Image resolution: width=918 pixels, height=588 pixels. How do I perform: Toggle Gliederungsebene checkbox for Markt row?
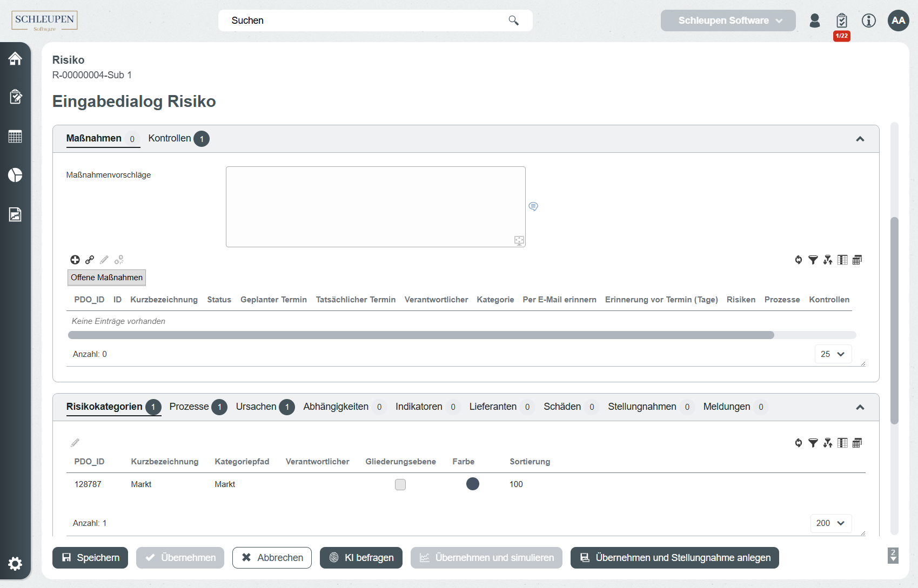point(400,484)
